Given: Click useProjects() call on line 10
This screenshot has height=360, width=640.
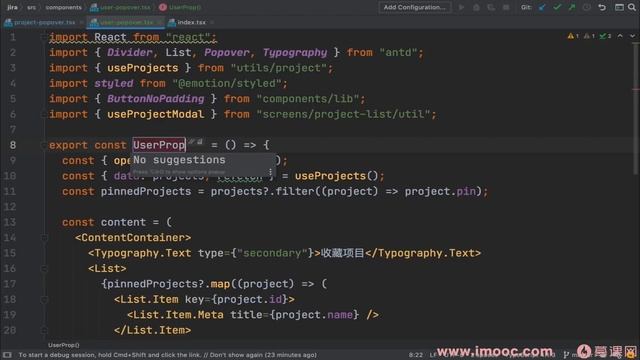Looking at the screenshot, I should point(336,176).
